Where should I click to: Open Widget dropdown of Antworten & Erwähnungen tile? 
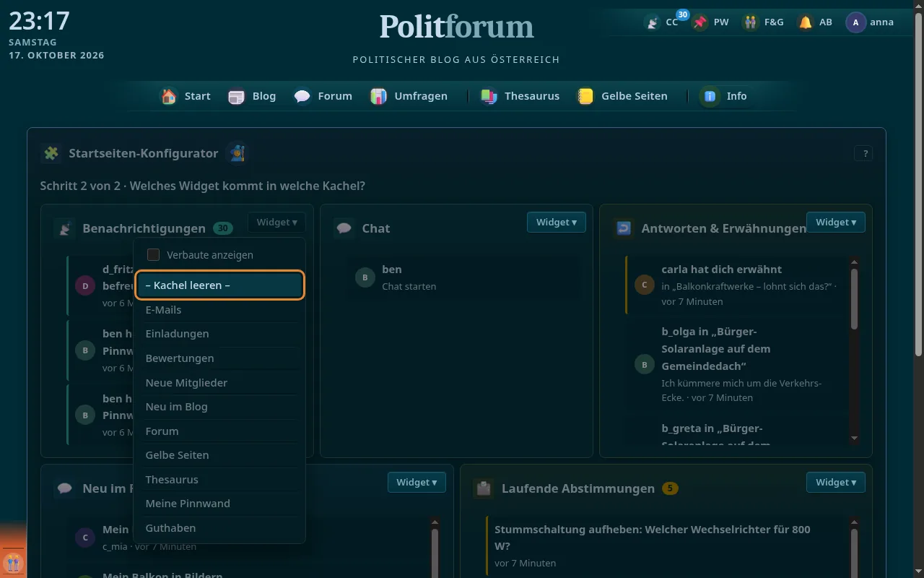pyautogui.click(x=835, y=223)
